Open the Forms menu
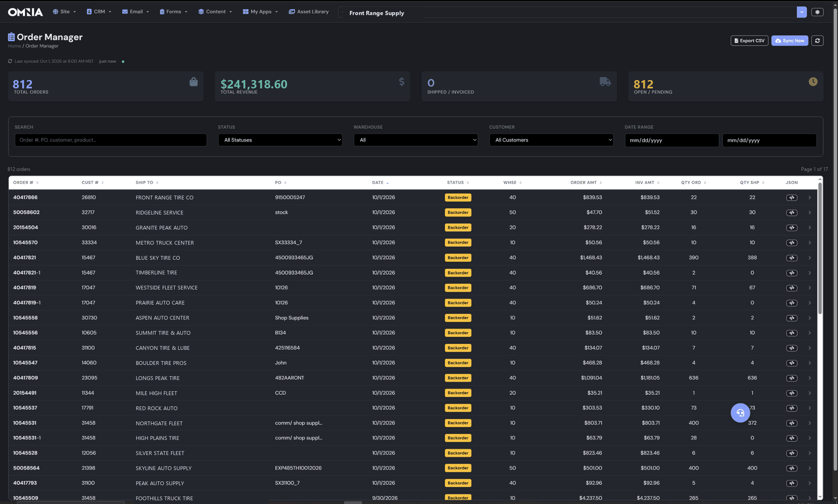Image resolution: width=838 pixels, height=504 pixels. 173,12
